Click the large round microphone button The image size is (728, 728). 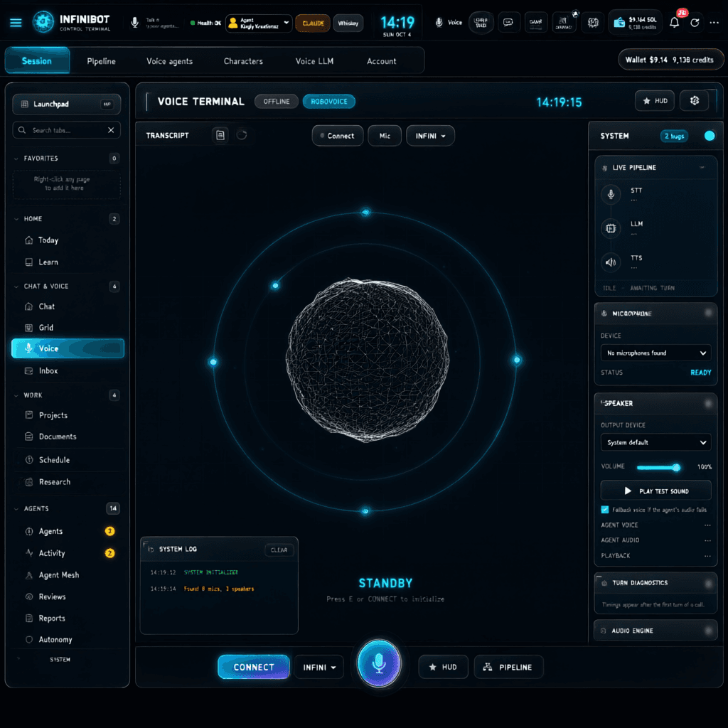379,663
